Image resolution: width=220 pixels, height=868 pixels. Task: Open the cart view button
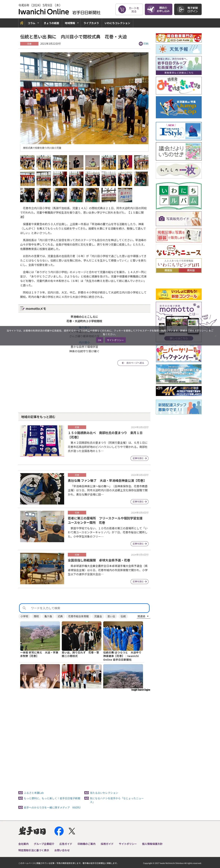click(x=129, y=9)
